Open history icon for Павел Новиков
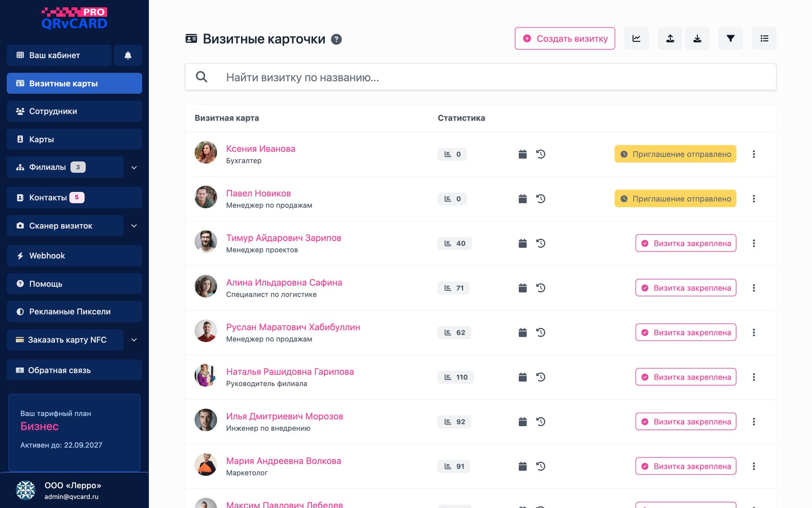Image resolution: width=812 pixels, height=508 pixels. click(541, 199)
